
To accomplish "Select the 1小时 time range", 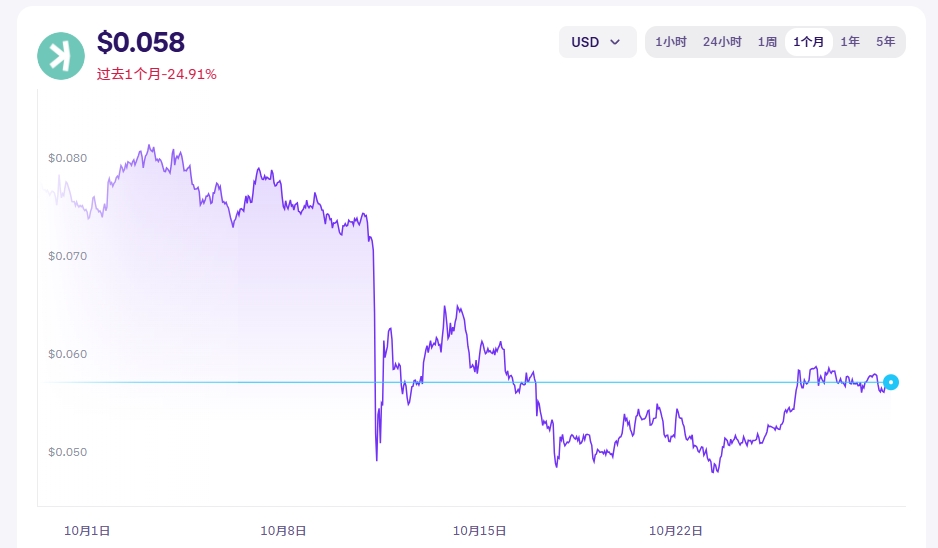I will pyautogui.click(x=671, y=42).
